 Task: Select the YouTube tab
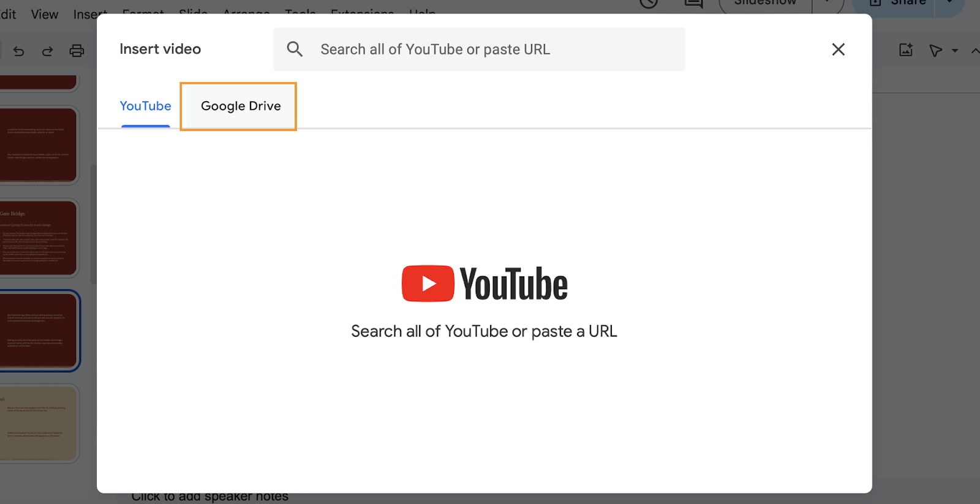coord(145,106)
